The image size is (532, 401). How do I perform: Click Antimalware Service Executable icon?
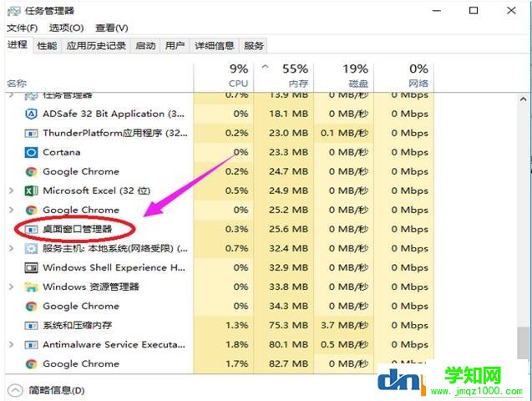click(x=31, y=345)
